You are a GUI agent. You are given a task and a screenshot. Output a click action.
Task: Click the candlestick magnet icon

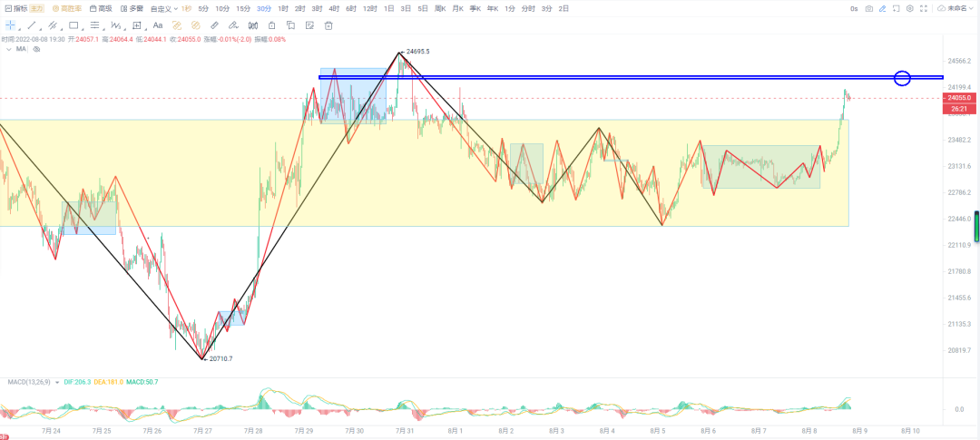(x=252, y=25)
